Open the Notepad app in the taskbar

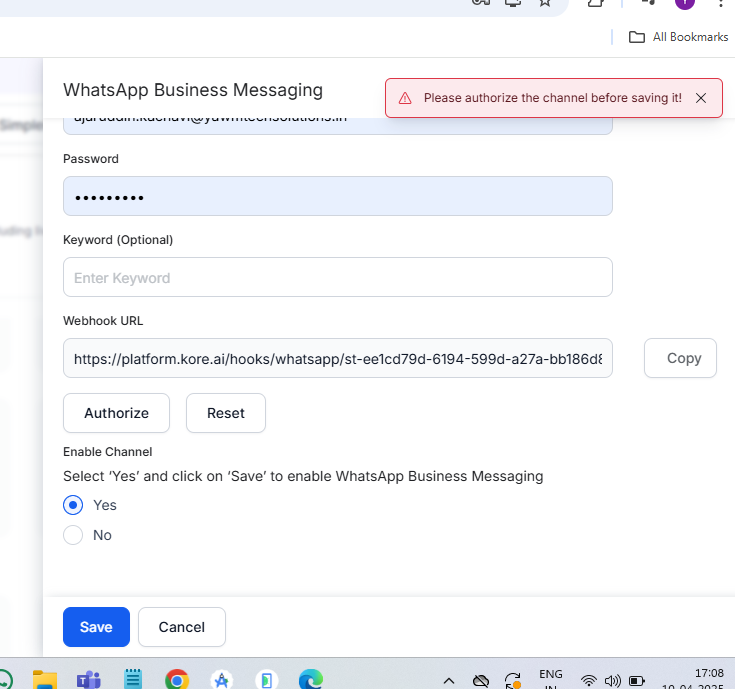[133, 679]
